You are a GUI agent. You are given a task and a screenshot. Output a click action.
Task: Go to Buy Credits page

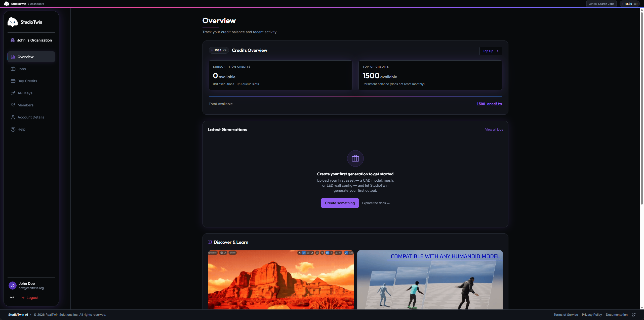[31, 81]
